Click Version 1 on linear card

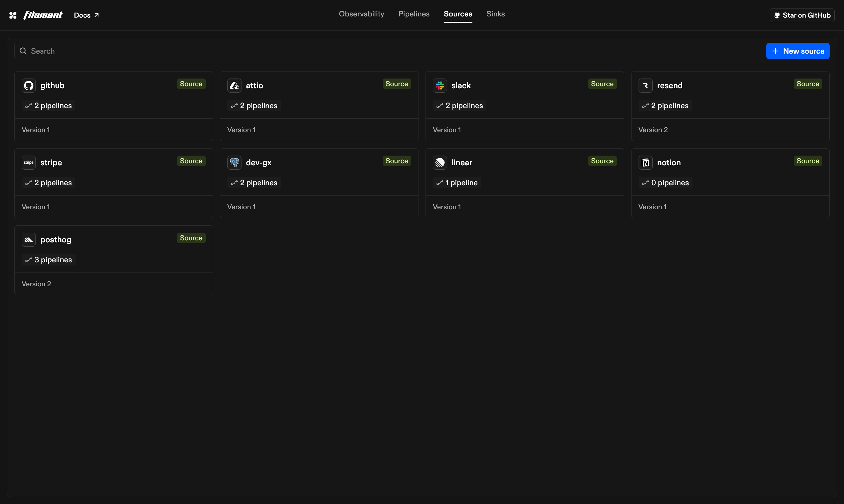[x=447, y=207]
